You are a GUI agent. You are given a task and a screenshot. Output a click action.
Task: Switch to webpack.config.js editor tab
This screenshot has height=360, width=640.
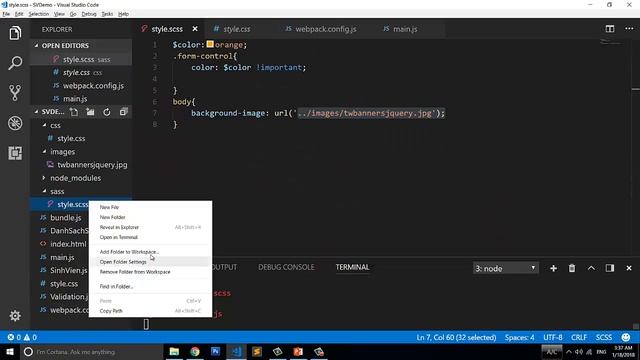click(x=325, y=29)
